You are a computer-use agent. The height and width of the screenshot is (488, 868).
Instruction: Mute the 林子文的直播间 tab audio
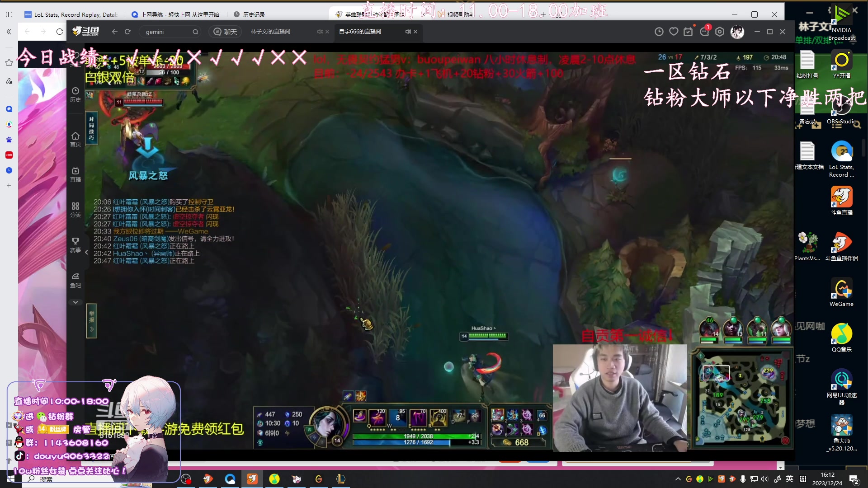(320, 32)
